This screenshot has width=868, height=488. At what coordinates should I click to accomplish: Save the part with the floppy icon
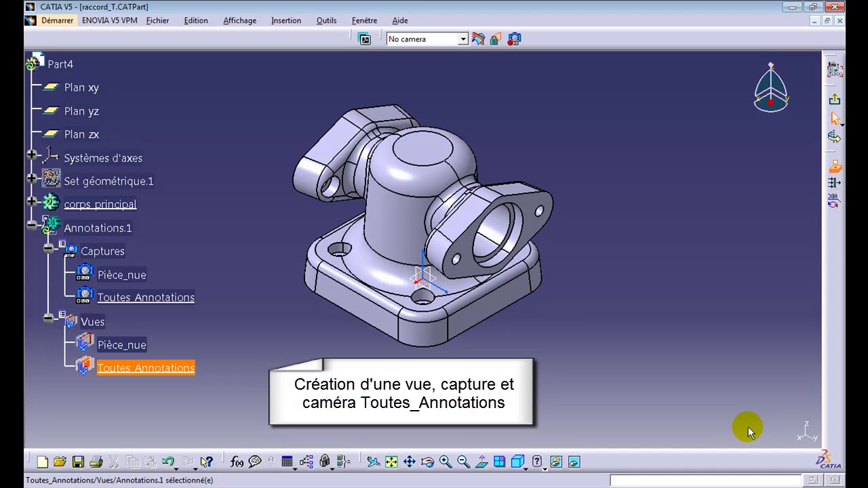pyautogui.click(x=78, y=462)
